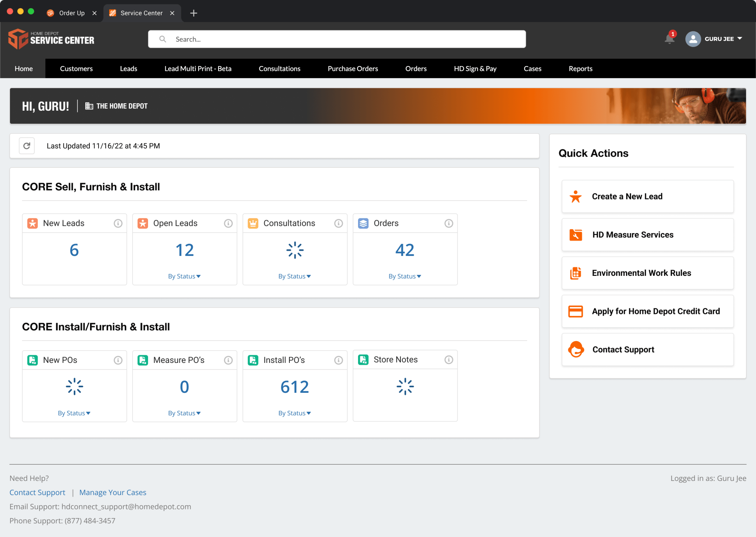The height and width of the screenshot is (537, 756).
Task: Show info for Install PO's card
Action: (x=339, y=360)
